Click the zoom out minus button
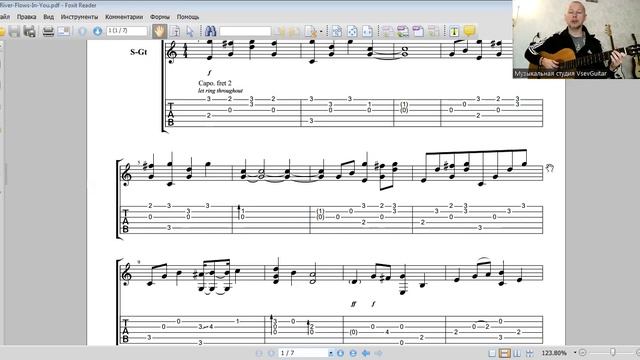The height and width of the screenshot is (360, 640). coord(582,353)
